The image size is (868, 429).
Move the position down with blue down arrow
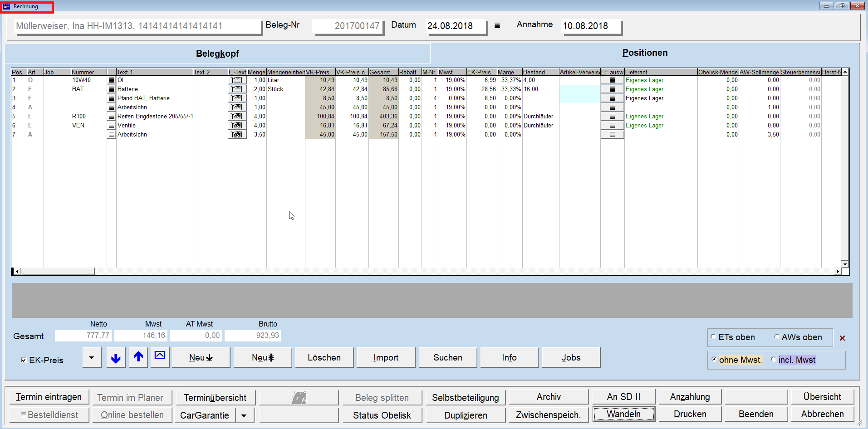[116, 358]
